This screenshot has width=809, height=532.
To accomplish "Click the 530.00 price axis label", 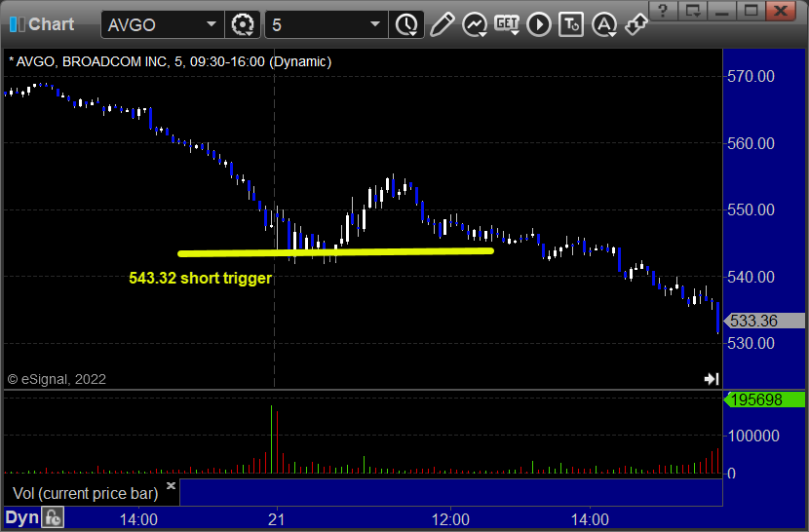I will tap(751, 344).
